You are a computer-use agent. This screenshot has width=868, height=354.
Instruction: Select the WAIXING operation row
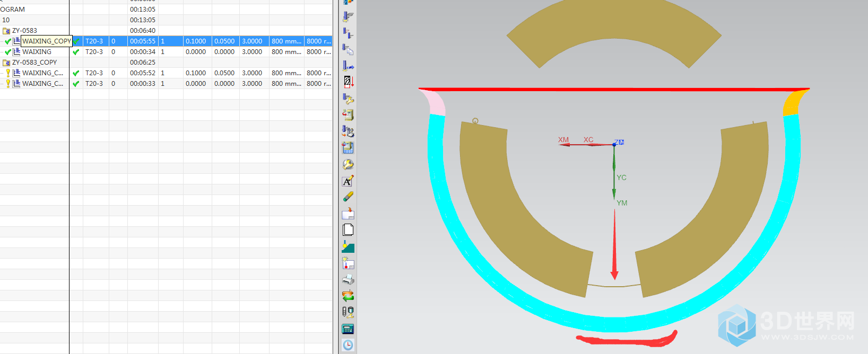[x=37, y=52]
